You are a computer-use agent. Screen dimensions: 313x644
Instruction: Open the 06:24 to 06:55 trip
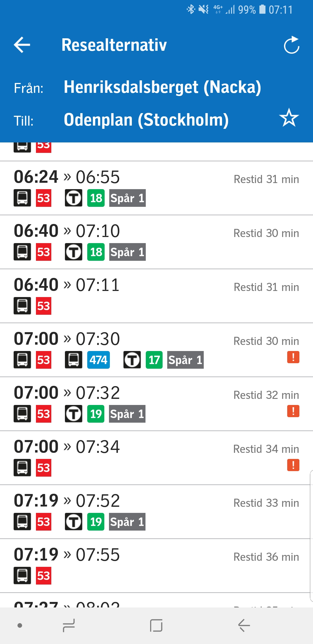(156, 188)
